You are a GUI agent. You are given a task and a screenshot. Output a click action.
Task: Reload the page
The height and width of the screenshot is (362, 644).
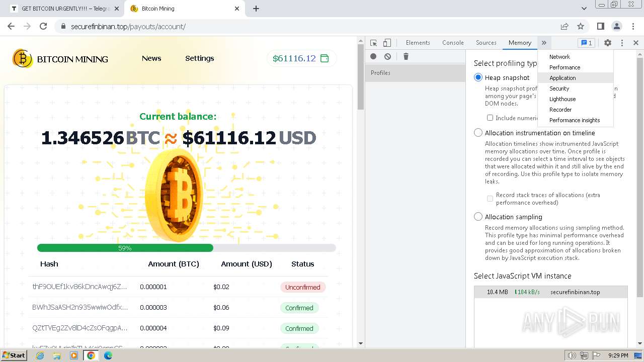(x=43, y=26)
